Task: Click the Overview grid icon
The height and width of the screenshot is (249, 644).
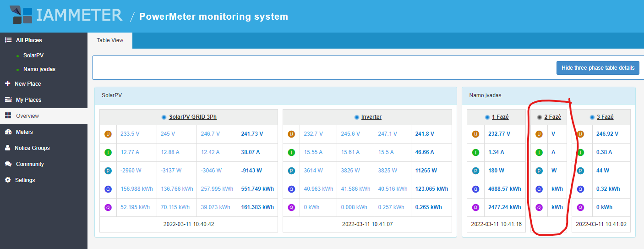Action: pos(8,116)
